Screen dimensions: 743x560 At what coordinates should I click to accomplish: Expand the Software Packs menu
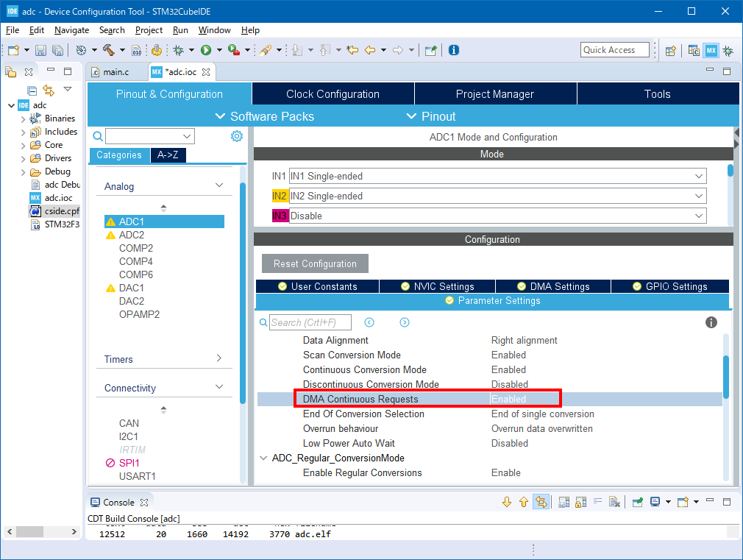point(264,116)
